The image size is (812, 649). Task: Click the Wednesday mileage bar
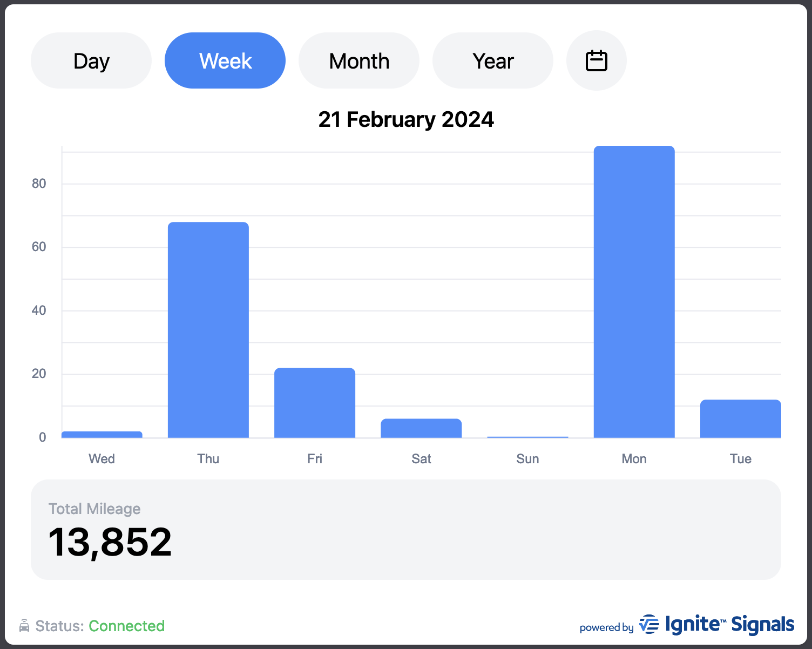coord(102,435)
